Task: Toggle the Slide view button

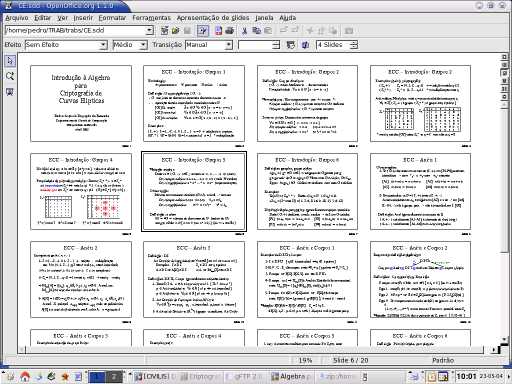Action: point(504,73)
